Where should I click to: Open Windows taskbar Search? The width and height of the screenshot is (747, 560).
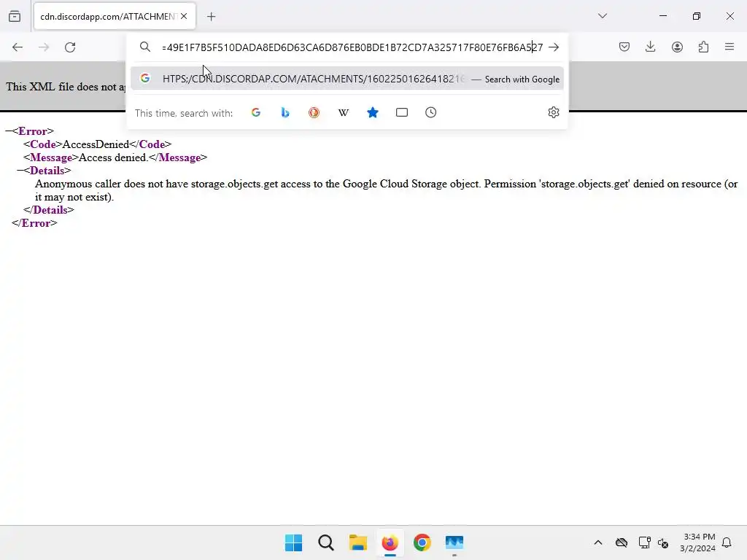(x=326, y=542)
